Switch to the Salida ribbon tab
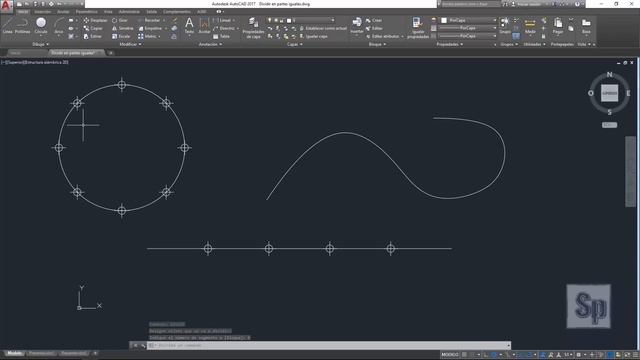This screenshot has width=640, height=360. coord(151,12)
